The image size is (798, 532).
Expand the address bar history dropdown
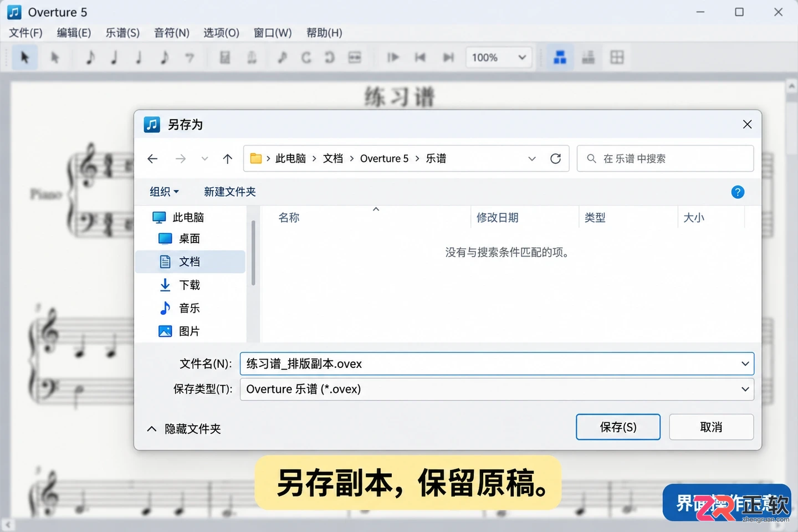pyautogui.click(x=532, y=158)
